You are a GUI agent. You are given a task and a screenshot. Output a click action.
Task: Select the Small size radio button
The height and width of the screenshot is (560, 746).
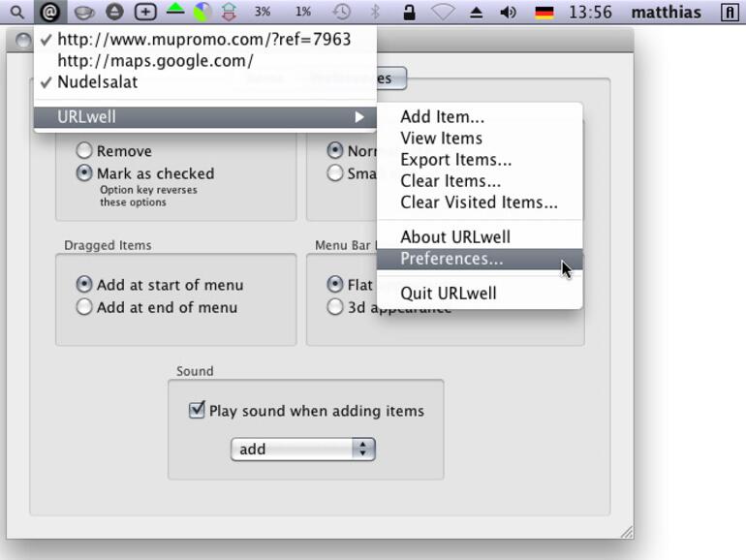pyautogui.click(x=335, y=173)
